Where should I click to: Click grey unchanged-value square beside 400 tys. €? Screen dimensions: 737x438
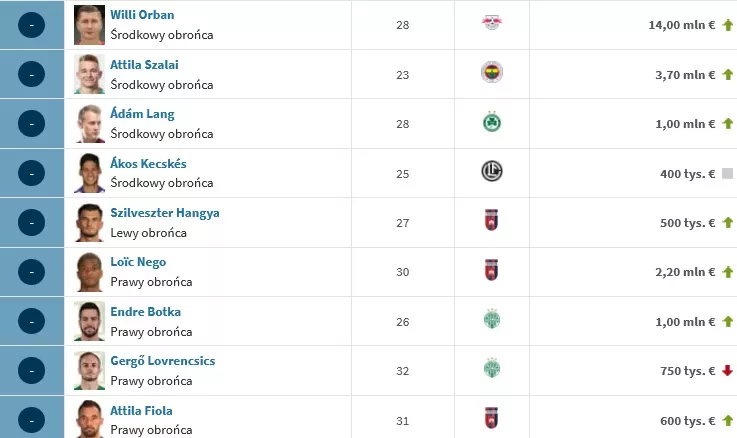pyautogui.click(x=728, y=173)
